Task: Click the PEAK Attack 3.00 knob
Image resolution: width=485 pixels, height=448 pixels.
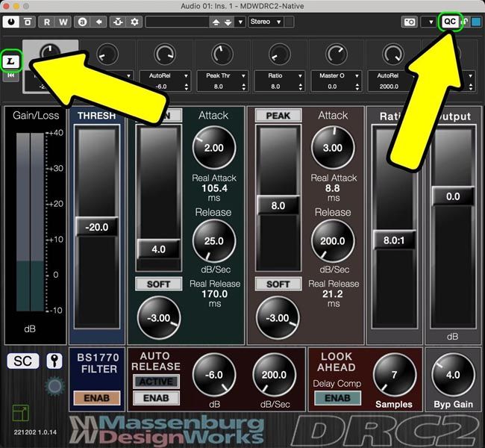Action: pyautogui.click(x=333, y=148)
